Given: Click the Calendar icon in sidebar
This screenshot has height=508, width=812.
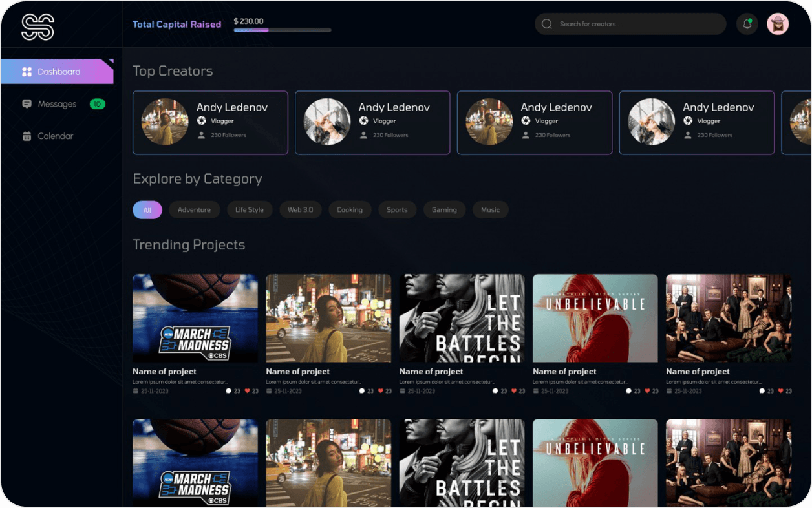Looking at the screenshot, I should (27, 136).
